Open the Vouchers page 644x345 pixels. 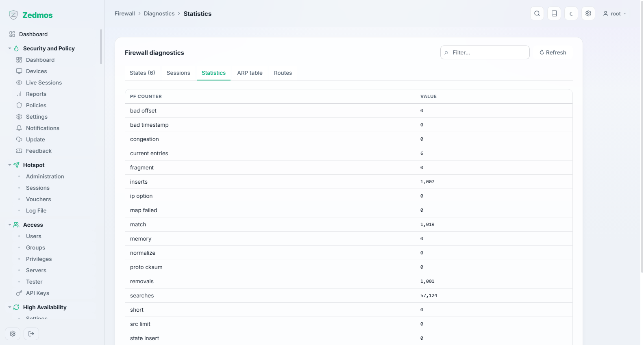(39, 199)
